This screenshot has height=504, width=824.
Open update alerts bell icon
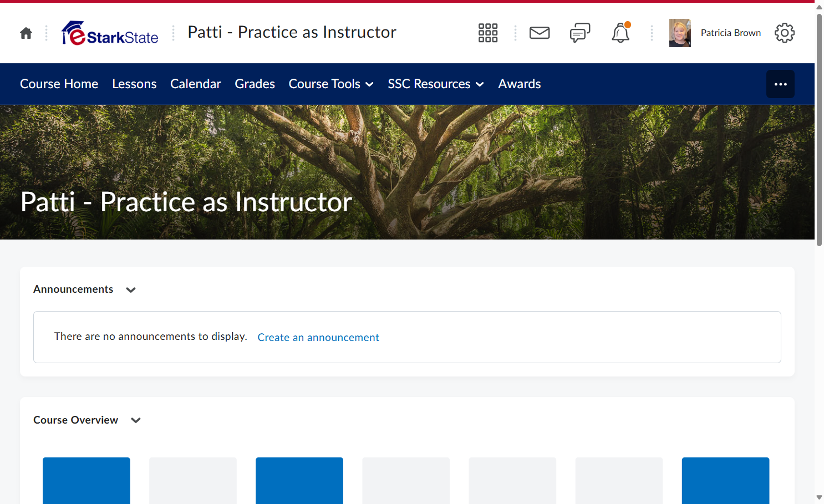coord(620,33)
